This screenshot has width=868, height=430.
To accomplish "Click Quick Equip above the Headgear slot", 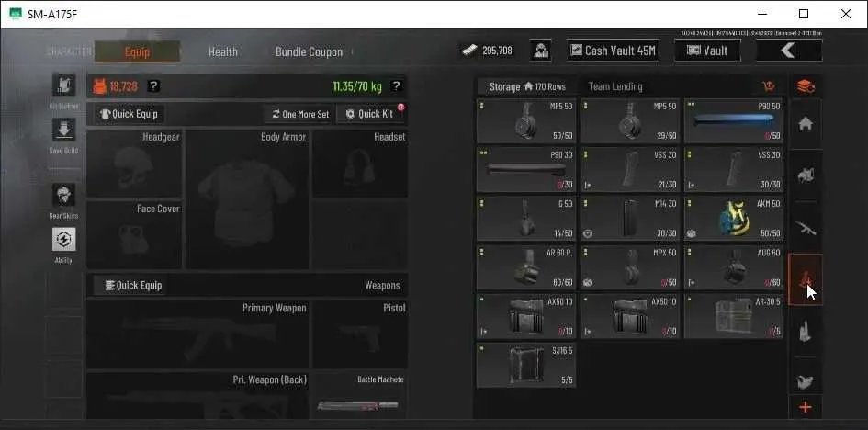I will click(129, 114).
